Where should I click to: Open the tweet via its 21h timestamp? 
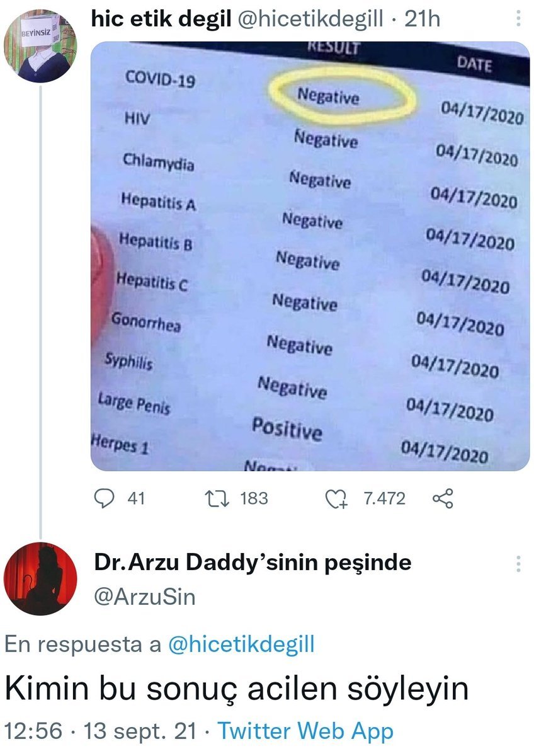point(423,20)
